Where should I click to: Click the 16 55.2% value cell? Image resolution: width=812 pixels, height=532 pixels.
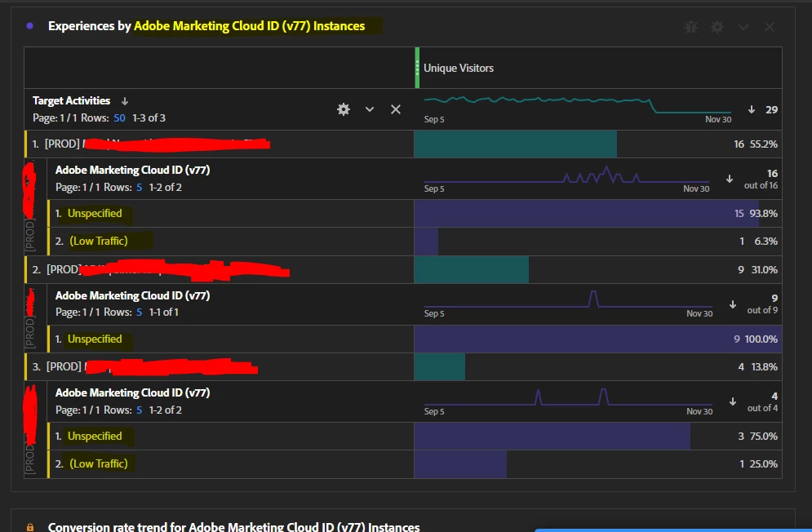[x=597, y=144]
